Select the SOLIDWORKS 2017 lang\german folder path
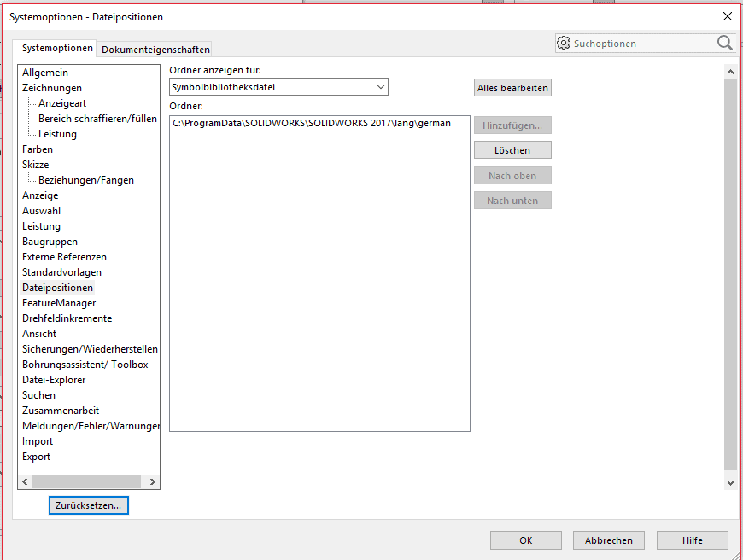The image size is (743, 560). pos(312,124)
